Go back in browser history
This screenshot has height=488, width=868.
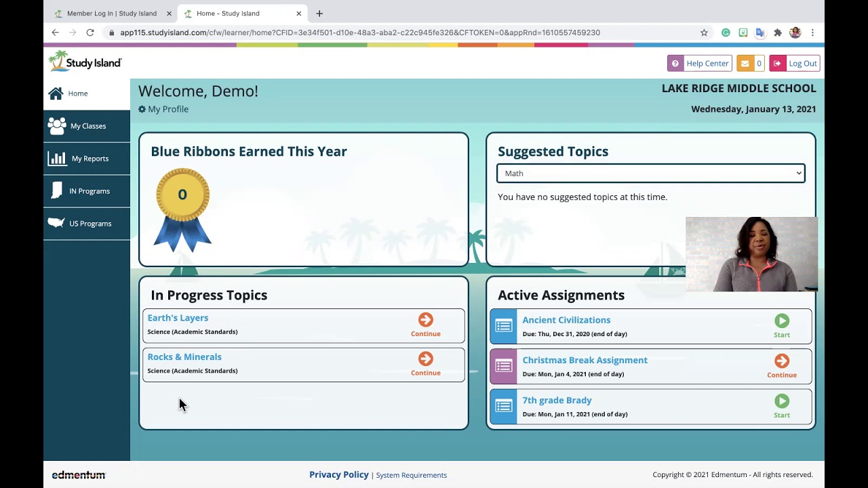click(56, 33)
